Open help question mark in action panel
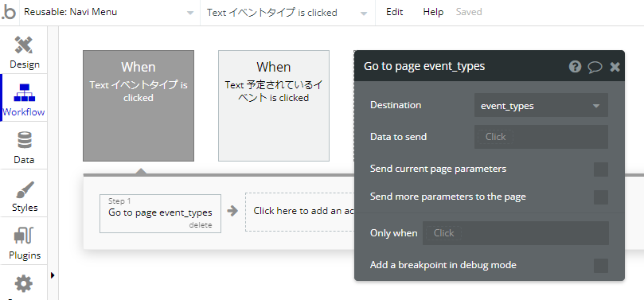The width and height of the screenshot is (644, 300). coord(575,67)
